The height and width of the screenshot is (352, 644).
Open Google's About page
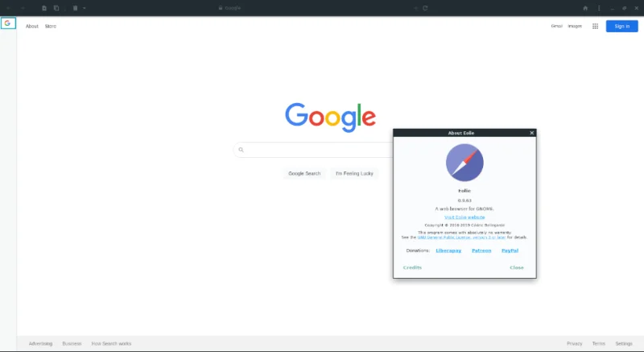[x=32, y=27]
